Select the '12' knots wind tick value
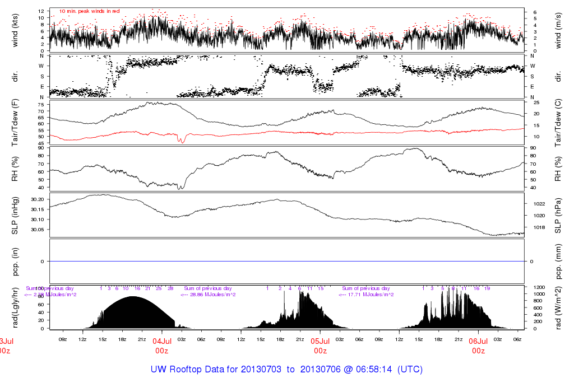The height and width of the screenshot is (392, 574). pyautogui.click(x=41, y=11)
